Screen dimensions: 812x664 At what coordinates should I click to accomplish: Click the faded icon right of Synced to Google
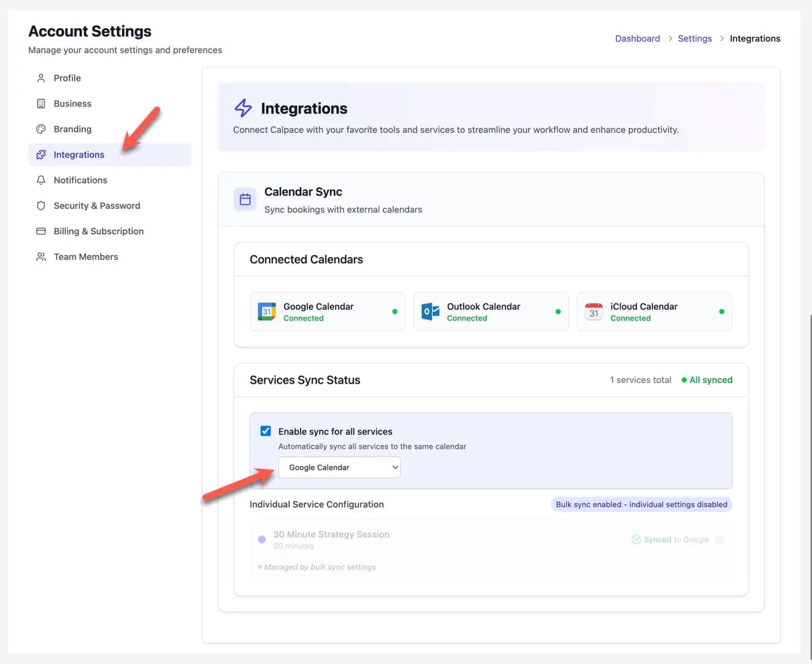[x=719, y=539]
